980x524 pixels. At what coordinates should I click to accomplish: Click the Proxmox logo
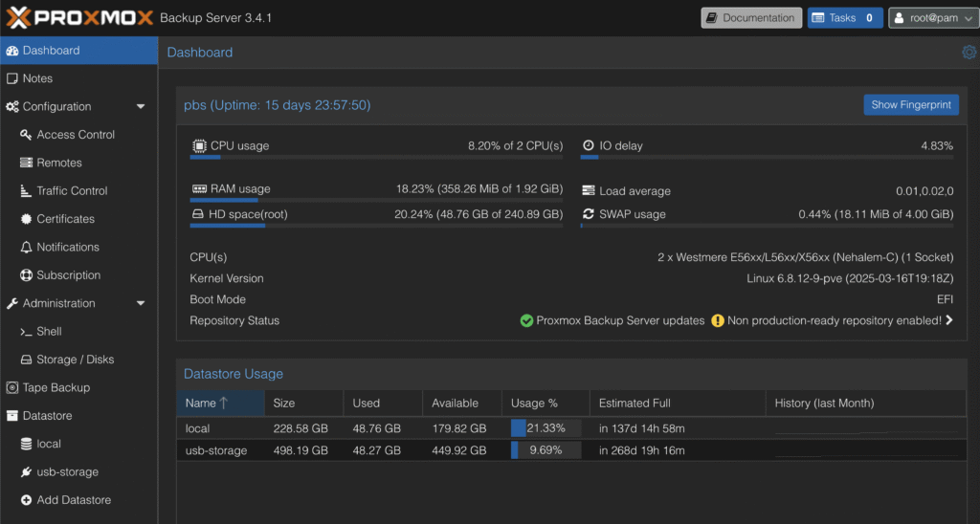pyautogui.click(x=79, y=17)
